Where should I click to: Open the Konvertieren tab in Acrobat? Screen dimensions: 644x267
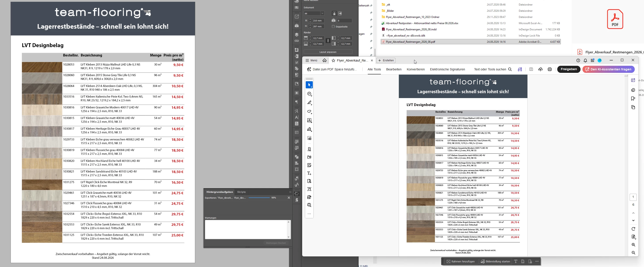(415, 69)
